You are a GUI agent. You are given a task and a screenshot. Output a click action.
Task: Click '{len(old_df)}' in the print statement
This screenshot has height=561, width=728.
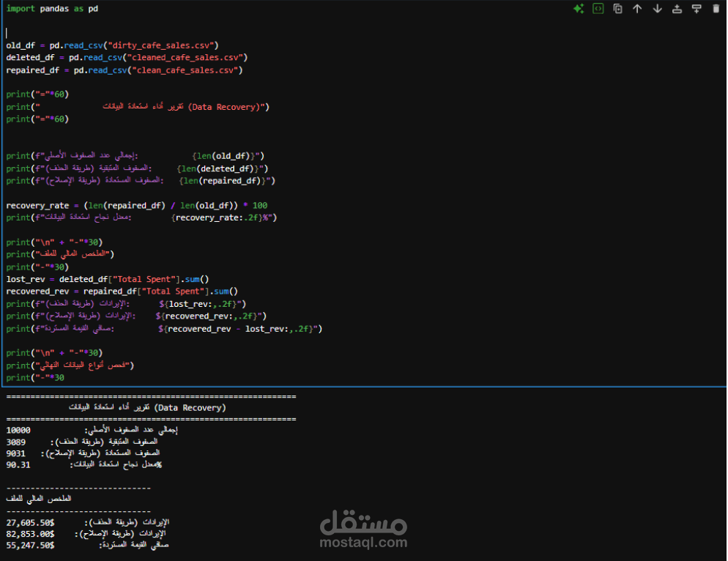(225, 155)
